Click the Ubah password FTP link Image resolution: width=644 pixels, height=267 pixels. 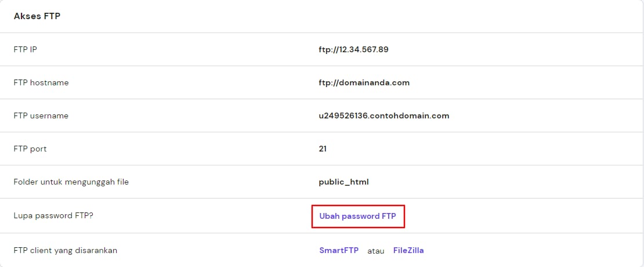[x=357, y=217]
